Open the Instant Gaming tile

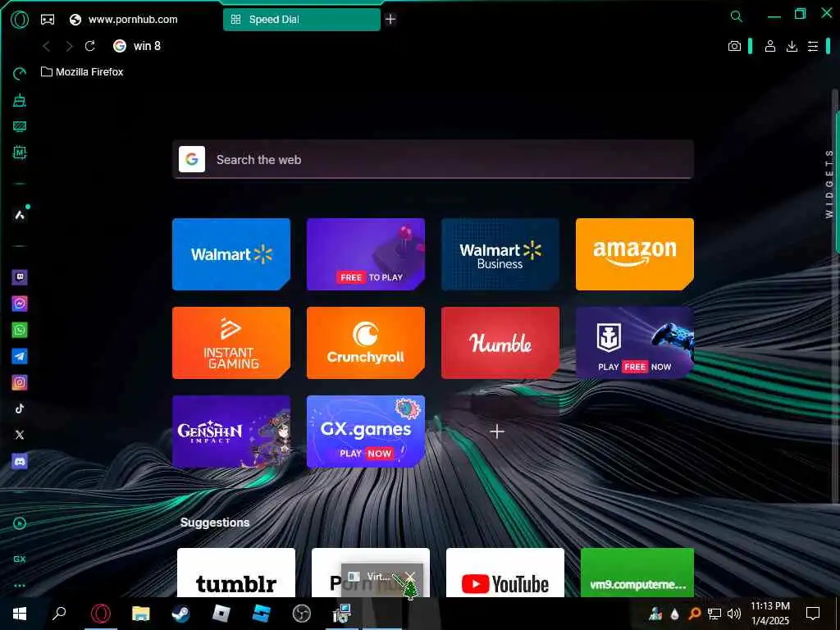[231, 343]
